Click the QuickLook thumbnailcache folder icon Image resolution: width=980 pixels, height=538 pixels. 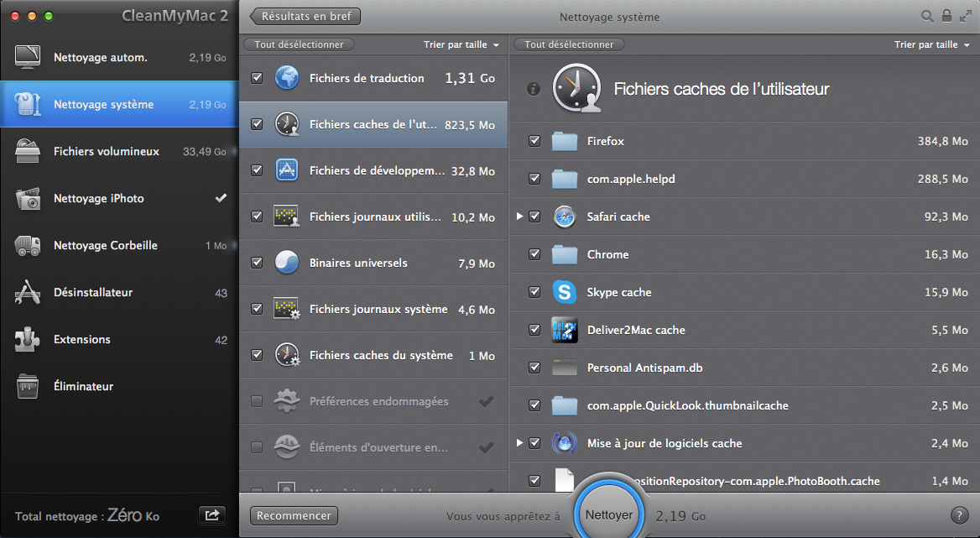pos(565,405)
